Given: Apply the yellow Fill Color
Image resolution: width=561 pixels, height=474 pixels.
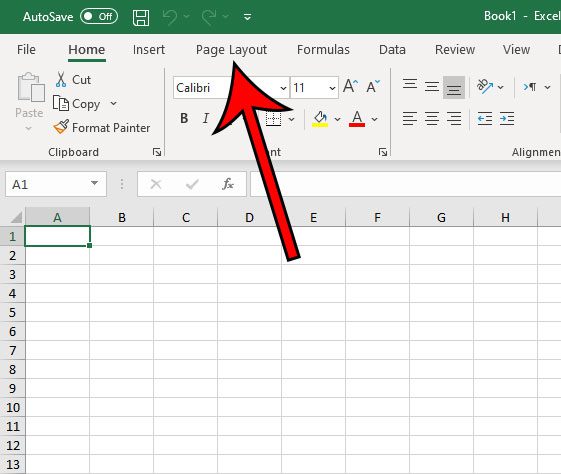Looking at the screenshot, I should 320,119.
